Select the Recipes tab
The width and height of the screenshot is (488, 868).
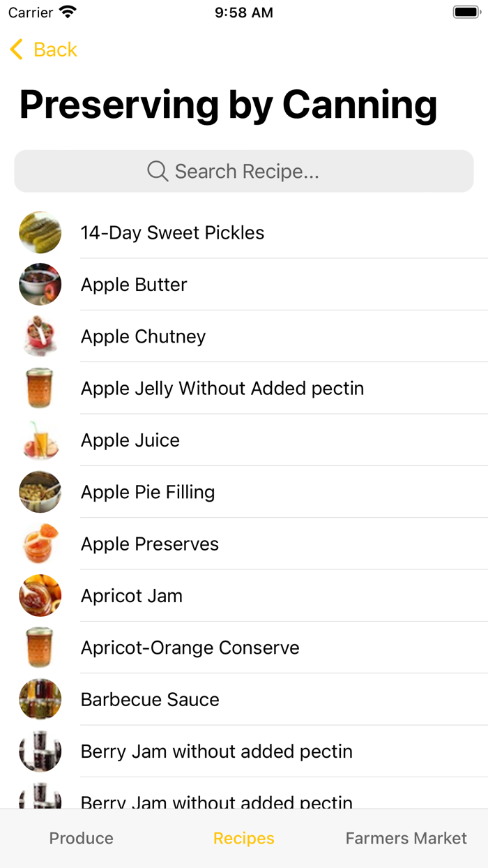click(x=243, y=838)
